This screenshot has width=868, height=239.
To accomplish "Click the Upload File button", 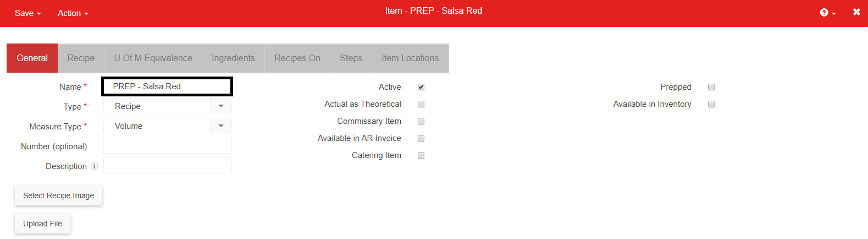I will click(x=43, y=224).
